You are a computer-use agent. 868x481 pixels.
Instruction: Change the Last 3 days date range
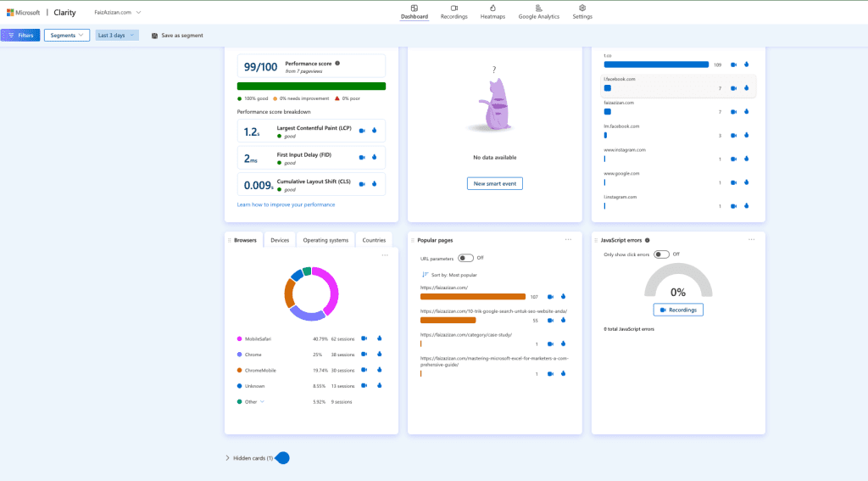tap(116, 36)
